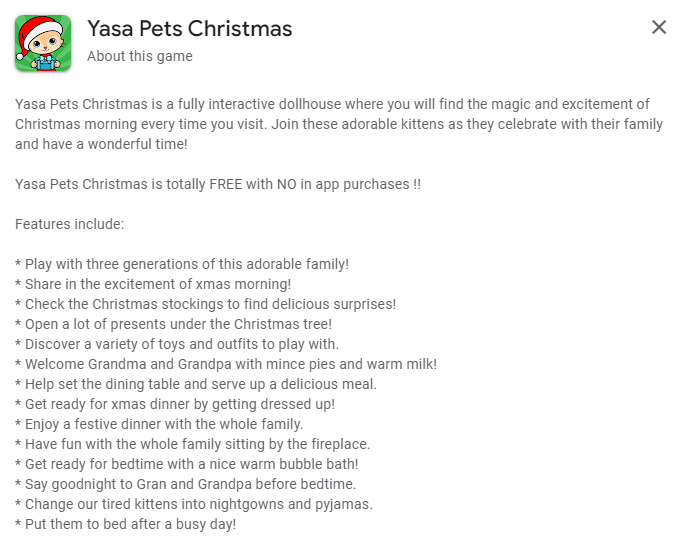Click the About this game subtitle
This screenshot has width=679, height=548.
point(140,56)
